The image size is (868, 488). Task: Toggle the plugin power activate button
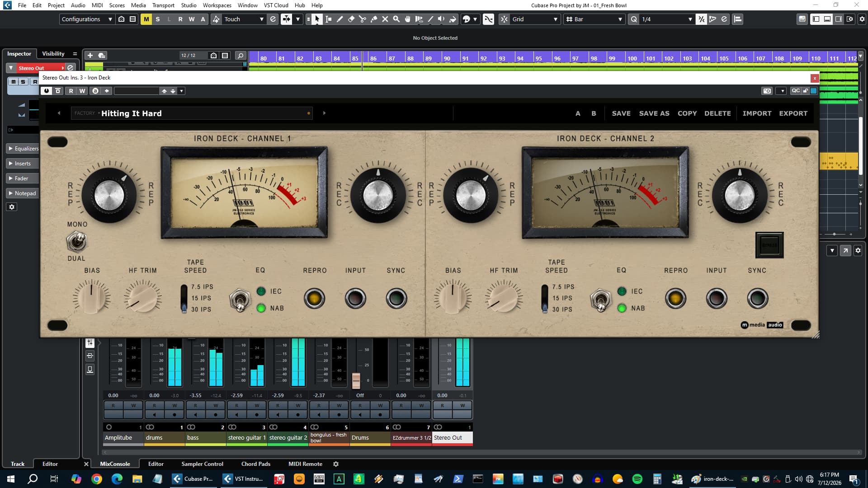[46, 91]
